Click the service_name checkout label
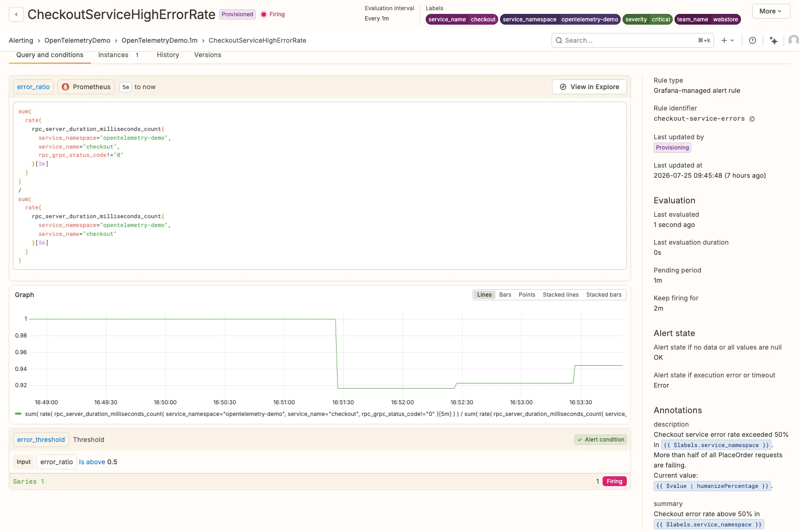Screen dimensions: 799x532 tap(462, 19)
